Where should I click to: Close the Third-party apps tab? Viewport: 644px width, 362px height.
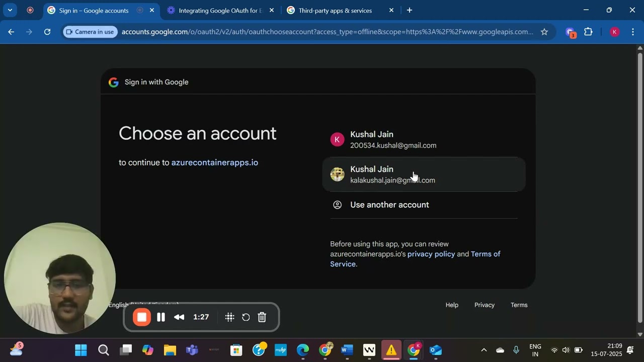391,10
